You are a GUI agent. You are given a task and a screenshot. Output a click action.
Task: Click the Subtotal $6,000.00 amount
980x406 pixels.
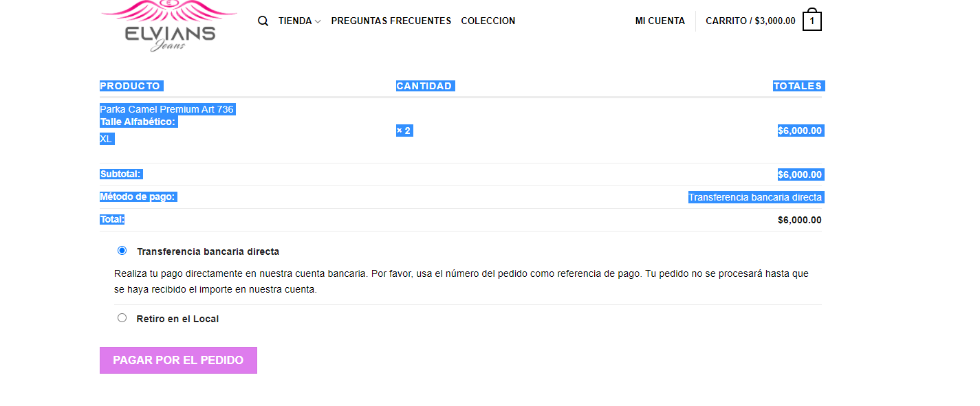[801, 174]
